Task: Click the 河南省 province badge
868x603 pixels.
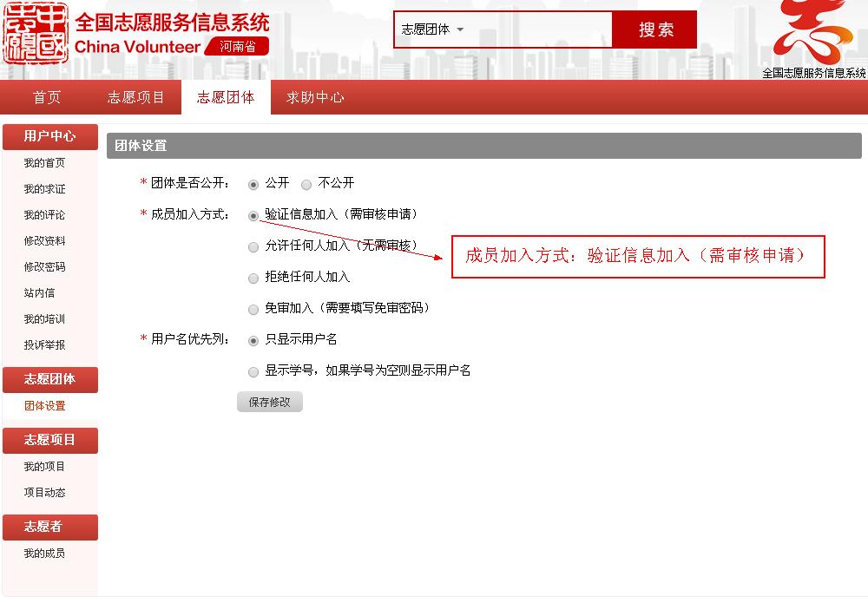Action: (x=237, y=47)
